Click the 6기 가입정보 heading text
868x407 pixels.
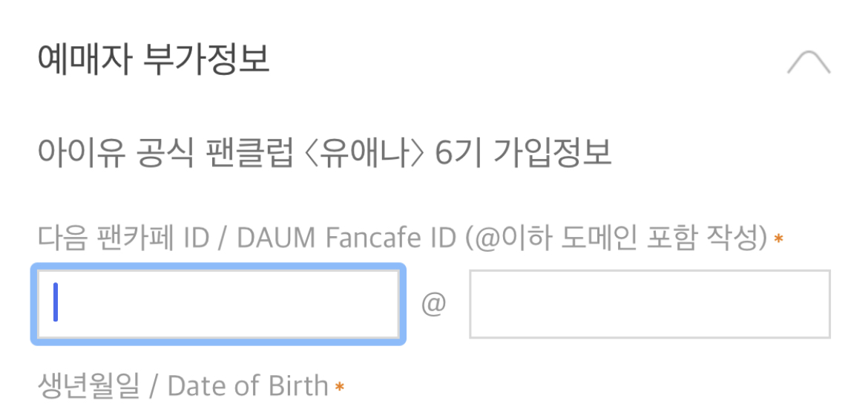524,154
